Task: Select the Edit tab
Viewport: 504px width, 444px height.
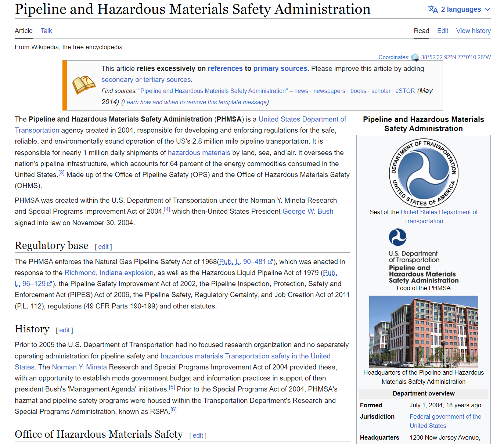Action: 443,31
